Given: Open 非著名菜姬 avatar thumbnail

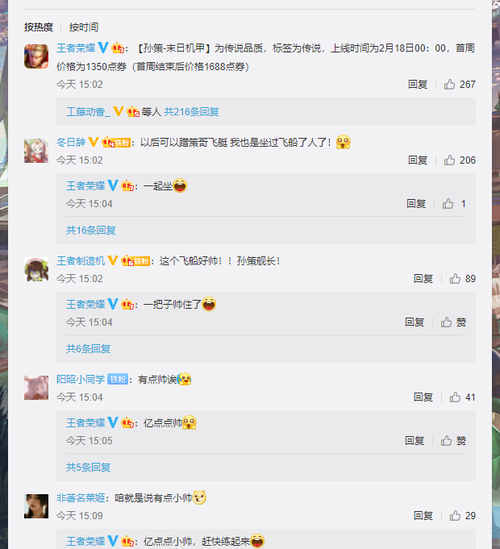Looking at the screenshot, I should point(36,506).
